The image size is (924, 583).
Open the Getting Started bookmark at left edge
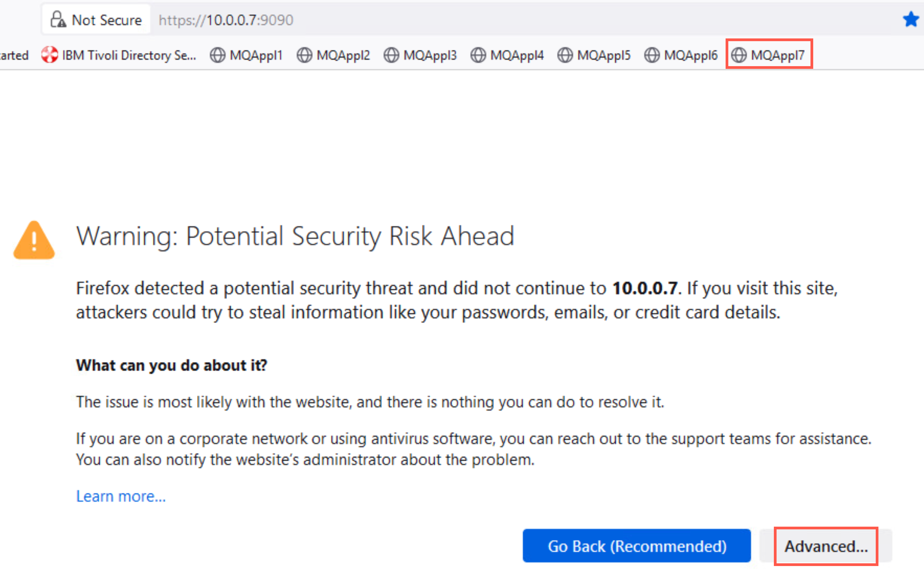click(14, 55)
